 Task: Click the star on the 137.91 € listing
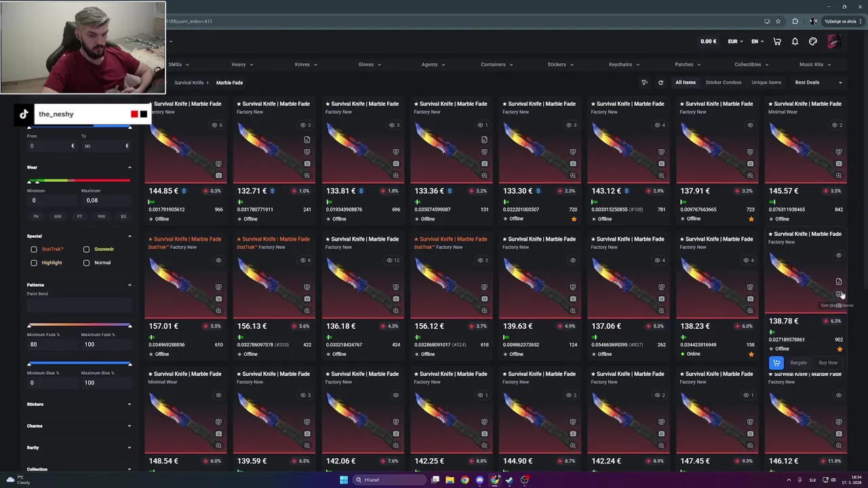tap(751, 219)
